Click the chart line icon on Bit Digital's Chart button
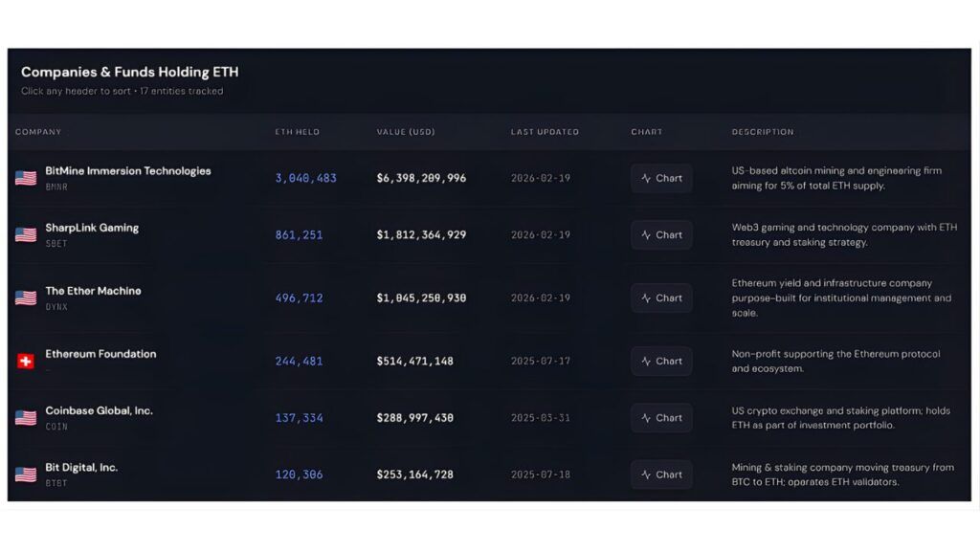This screenshot has width=980, height=551. pyautogui.click(x=644, y=474)
